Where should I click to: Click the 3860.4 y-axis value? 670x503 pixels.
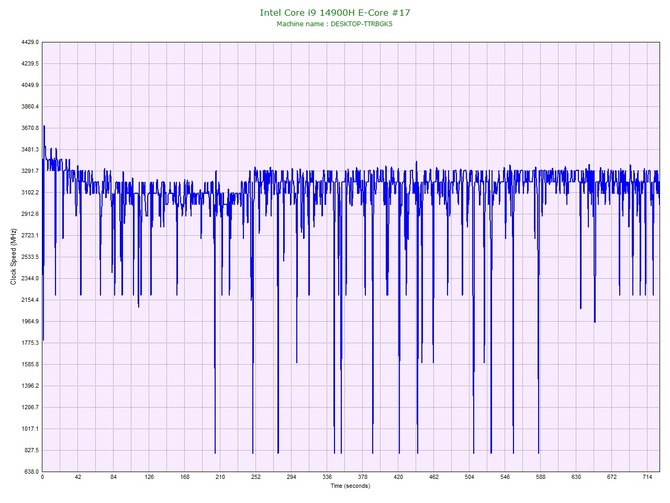tap(30, 106)
